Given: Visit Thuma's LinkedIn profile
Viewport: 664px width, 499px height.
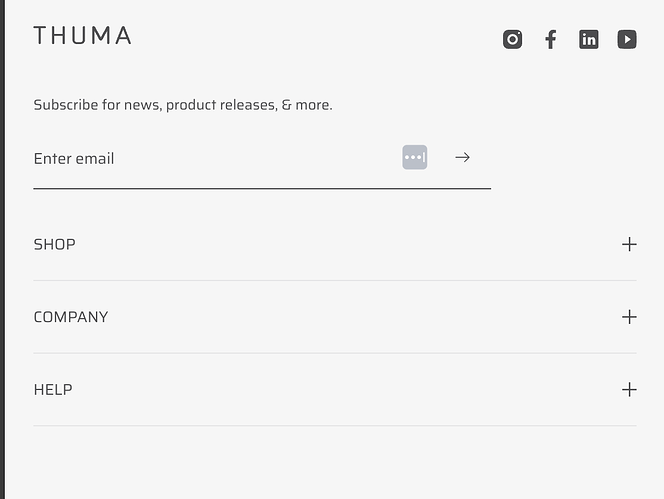Looking at the screenshot, I should (x=589, y=39).
